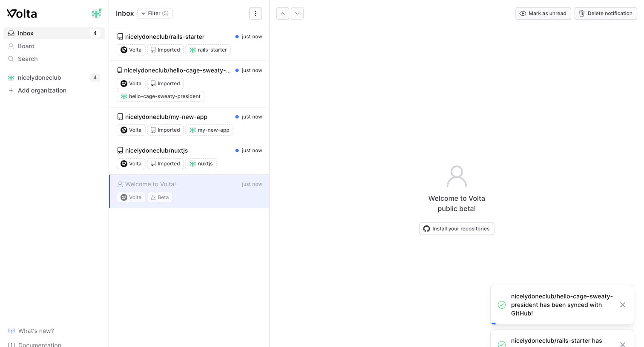
Task: Click the nicelydoneclub count badge 4
Action: (x=95, y=78)
